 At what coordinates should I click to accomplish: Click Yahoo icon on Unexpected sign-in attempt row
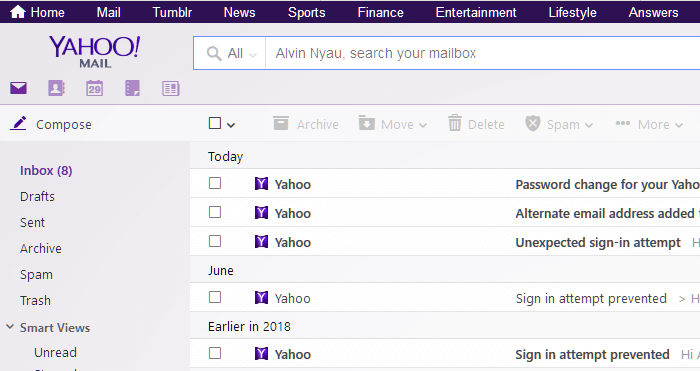point(261,242)
